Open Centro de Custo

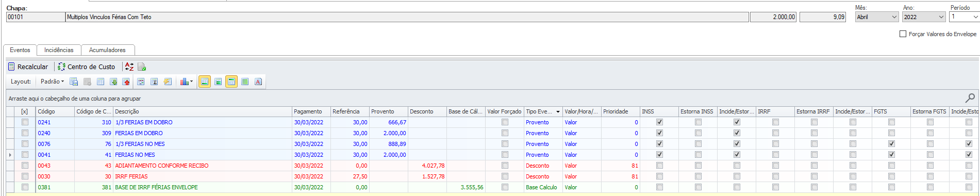pyautogui.click(x=87, y=67)
